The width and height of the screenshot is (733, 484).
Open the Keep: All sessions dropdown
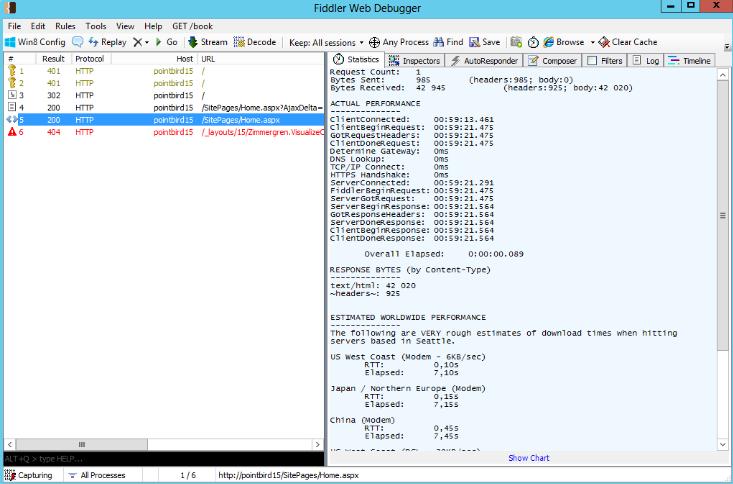pyautogui.click(x=326, y=43)
